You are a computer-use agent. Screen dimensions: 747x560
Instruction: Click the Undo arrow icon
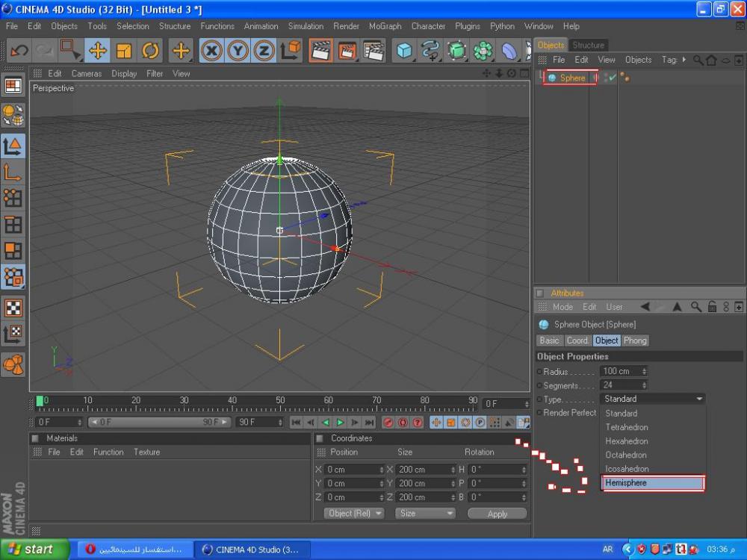tap(19, 51)
